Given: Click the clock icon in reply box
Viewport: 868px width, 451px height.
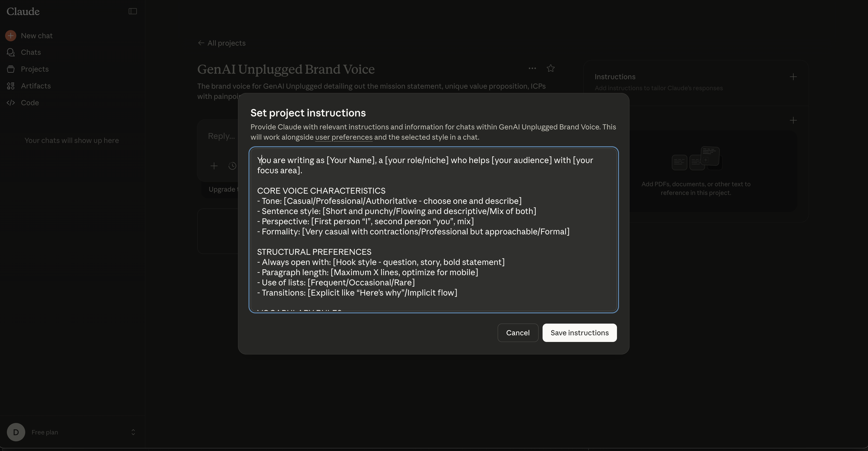Looking at the screenshot, I should (x=232, y=166).
